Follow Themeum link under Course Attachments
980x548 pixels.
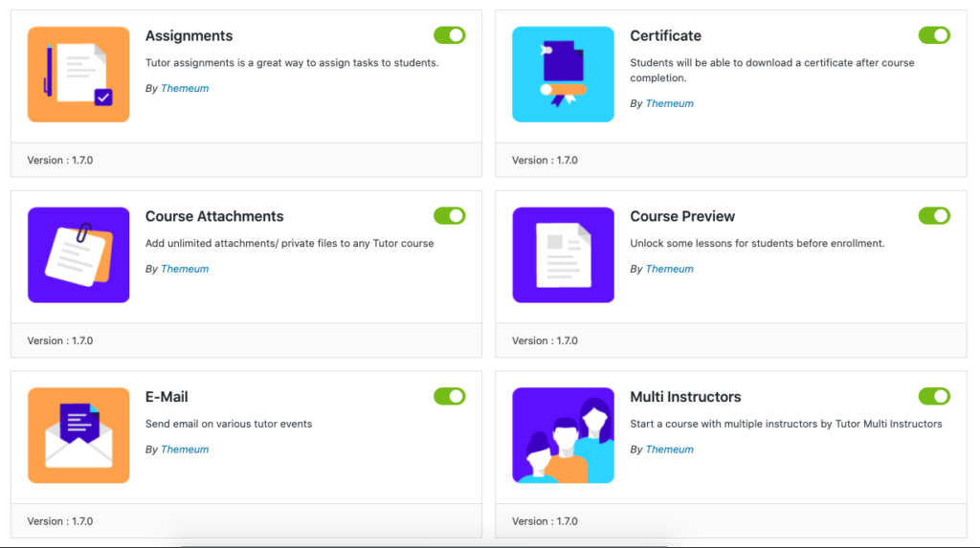point(185,269)
